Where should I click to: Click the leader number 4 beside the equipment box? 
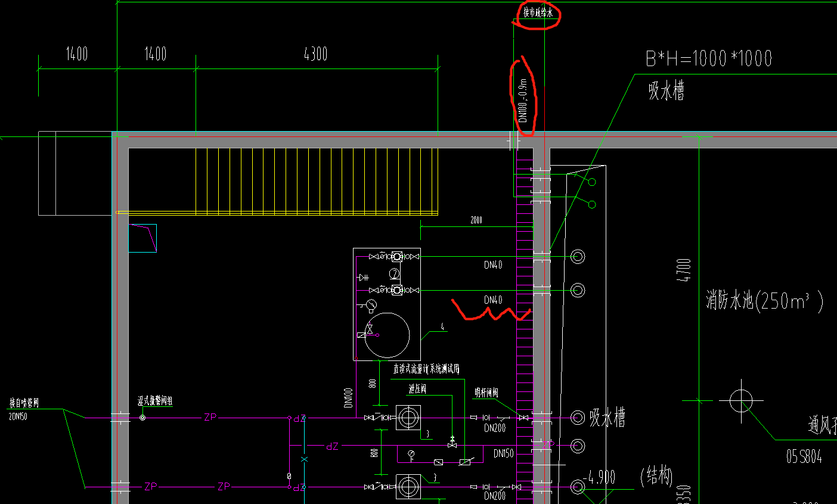click(442, 327)
